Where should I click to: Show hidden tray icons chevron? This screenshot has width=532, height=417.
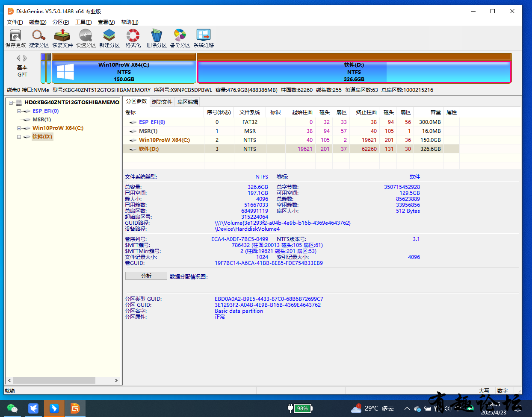tap(407, 408)
